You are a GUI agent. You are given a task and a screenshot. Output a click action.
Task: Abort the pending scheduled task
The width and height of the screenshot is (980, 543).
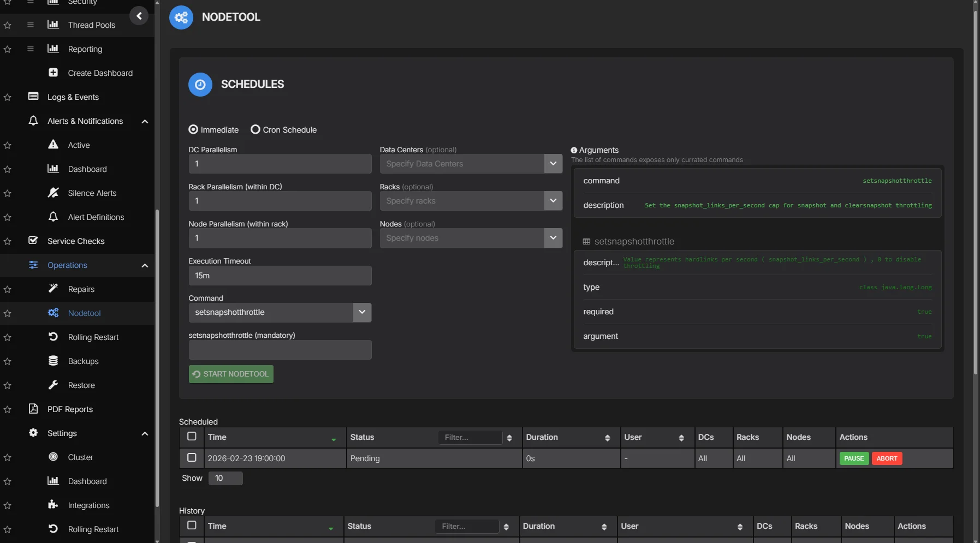pos(887,458)
